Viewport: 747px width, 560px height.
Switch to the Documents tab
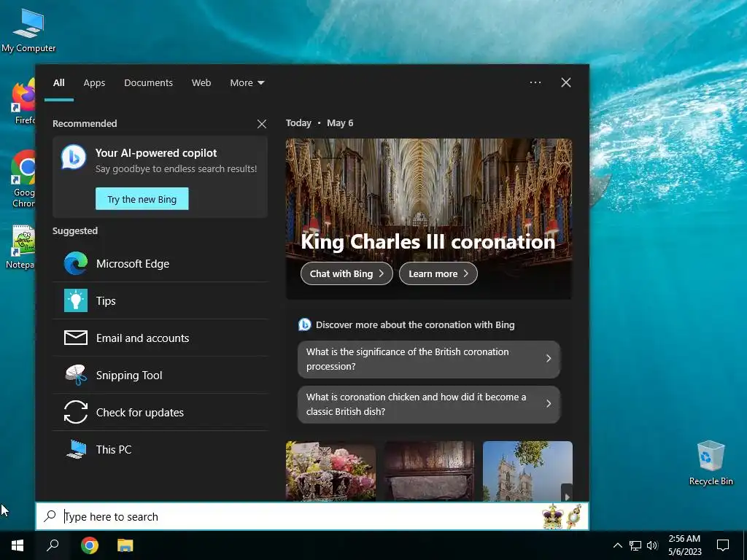click(x=148, y=83)
